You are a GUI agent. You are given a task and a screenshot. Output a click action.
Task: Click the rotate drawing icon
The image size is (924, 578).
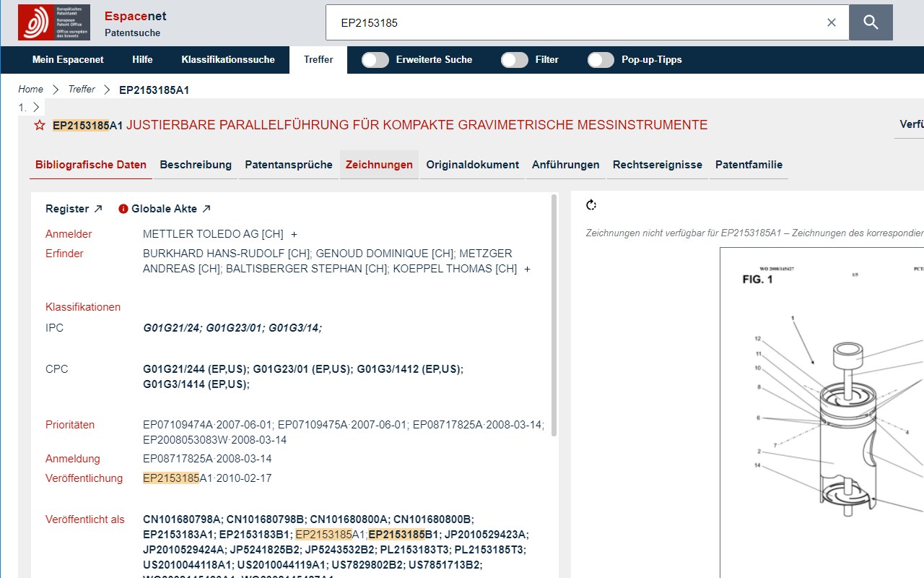[591, 205]
